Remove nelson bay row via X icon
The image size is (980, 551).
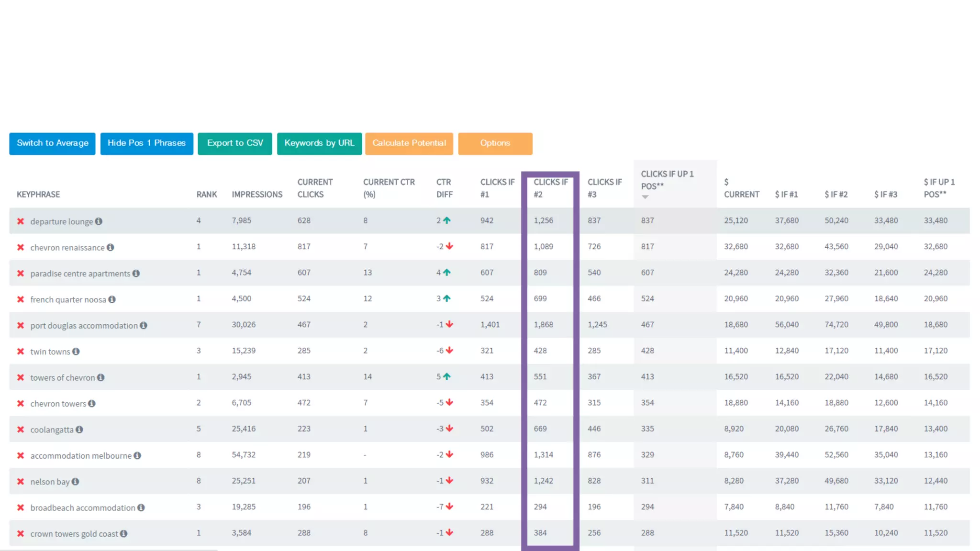pyautogui.click(x=21, y=482)
